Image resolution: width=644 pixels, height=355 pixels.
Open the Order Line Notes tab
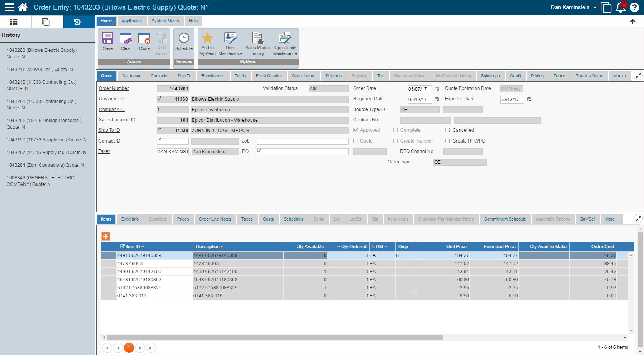click(215, 219)
